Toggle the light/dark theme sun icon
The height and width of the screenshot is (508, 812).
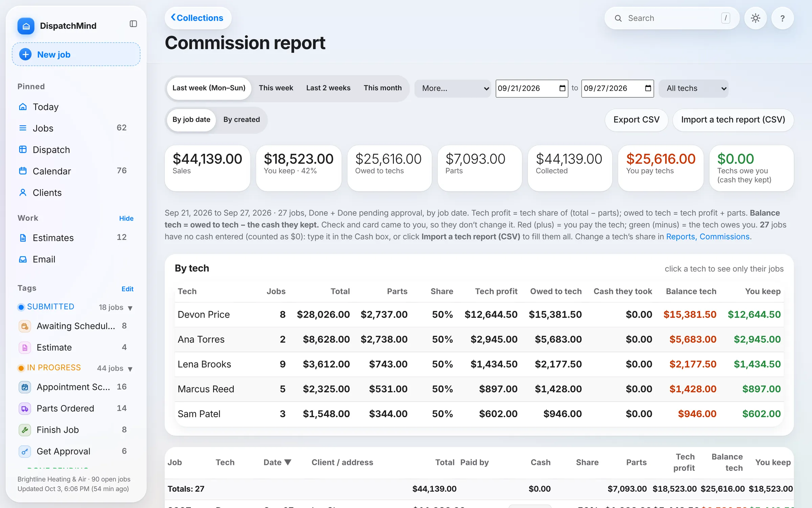pos(755,18)
